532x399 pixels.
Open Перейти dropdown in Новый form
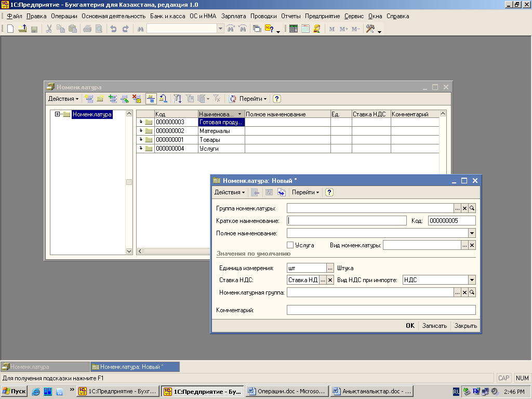pyautogui.click(x=305, y=192)
